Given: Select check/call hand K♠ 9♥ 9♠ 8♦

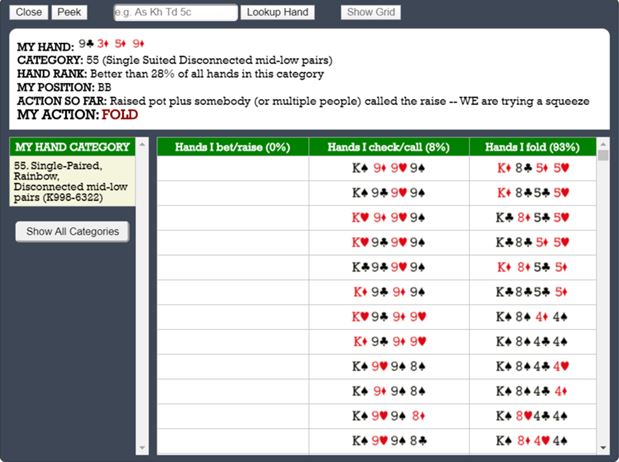Looking at the screenshot, I should point(389,416).
